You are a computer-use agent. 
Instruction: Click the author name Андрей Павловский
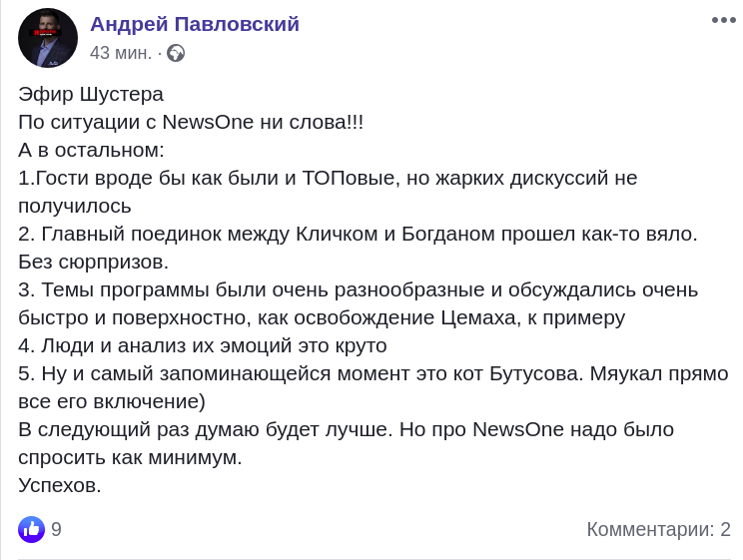195,24
